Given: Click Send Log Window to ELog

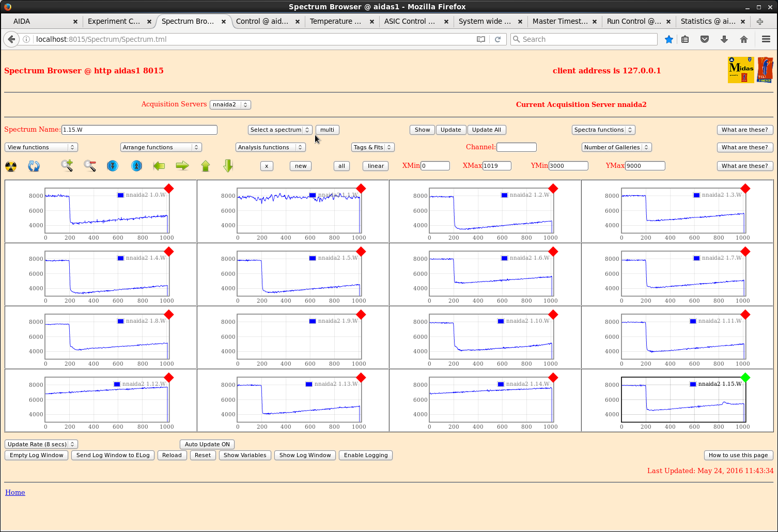Looking at the screenshot, I should point(113,455).
